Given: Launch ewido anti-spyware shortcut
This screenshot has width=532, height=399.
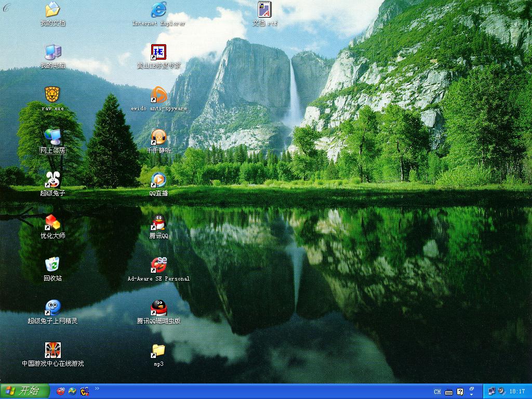Looking at the screenshot, I should (158, 95).
